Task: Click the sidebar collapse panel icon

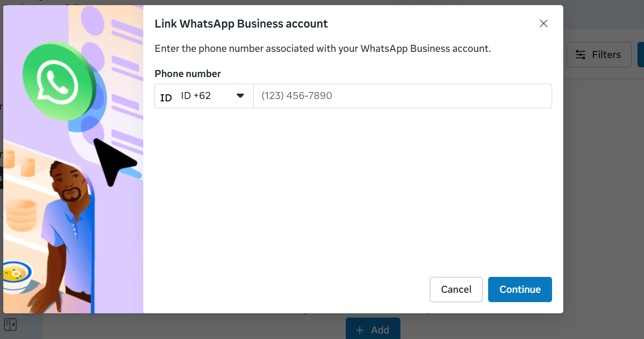Action: tap(10, 324)
